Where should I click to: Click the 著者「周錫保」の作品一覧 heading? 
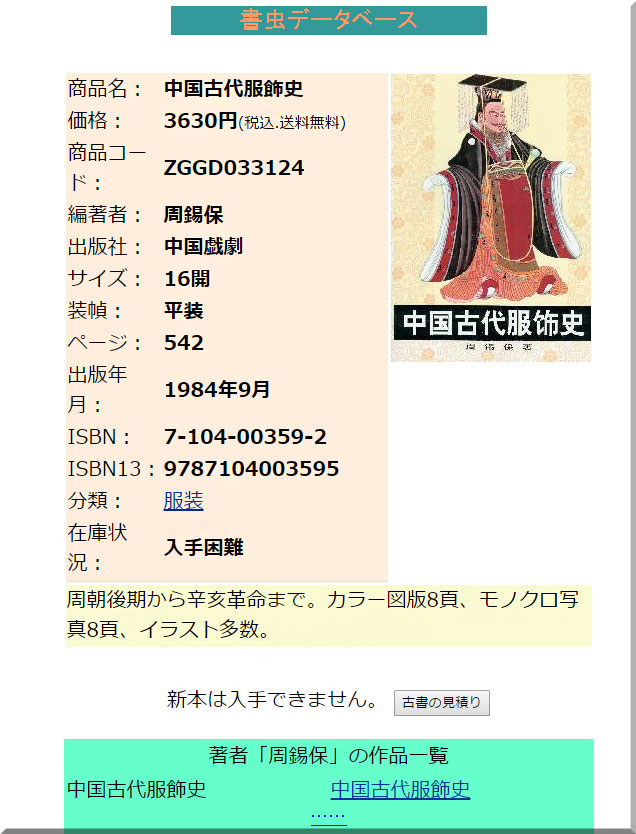[x=329, y=755]
